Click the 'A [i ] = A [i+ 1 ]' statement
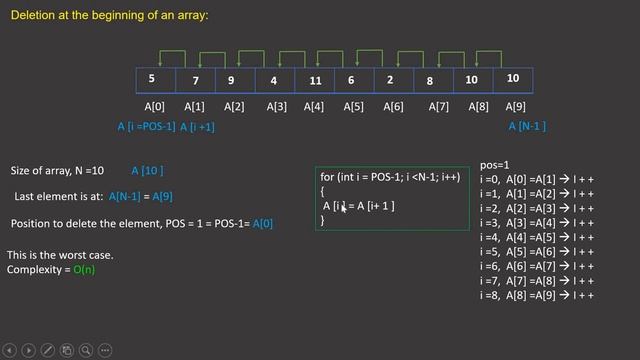This screenshot has height=360, width=640. click(359, 206)
